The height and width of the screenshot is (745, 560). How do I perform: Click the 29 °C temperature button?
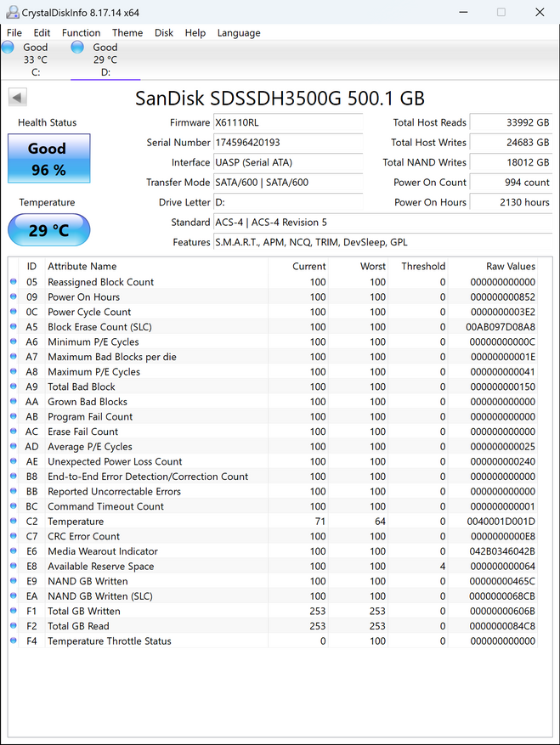pyautogui.click(x=49, y=230)
